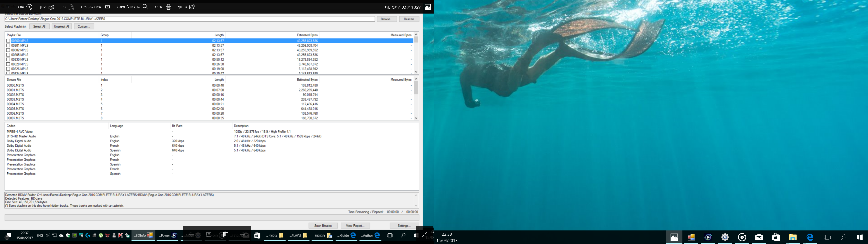Click the rotate (סובב) icon
The image size is (868, 244).
[x=29, y=7]
